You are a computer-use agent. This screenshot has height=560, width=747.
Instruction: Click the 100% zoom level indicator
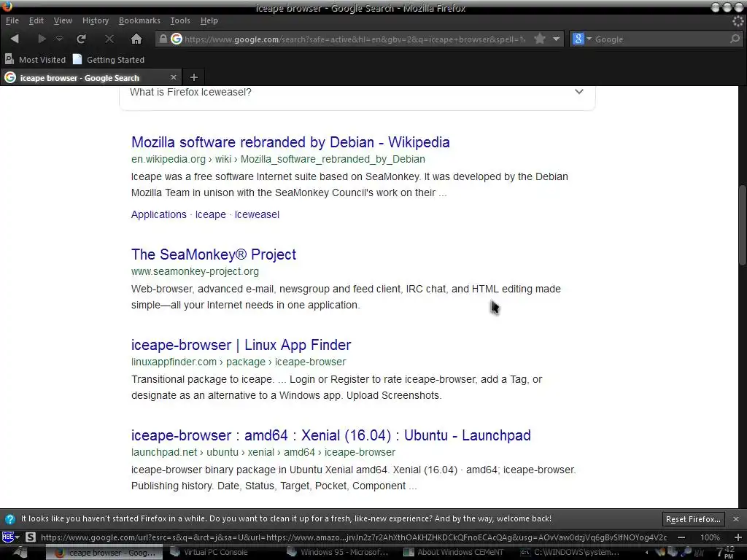pyautogui.click(x=710, y=537)
